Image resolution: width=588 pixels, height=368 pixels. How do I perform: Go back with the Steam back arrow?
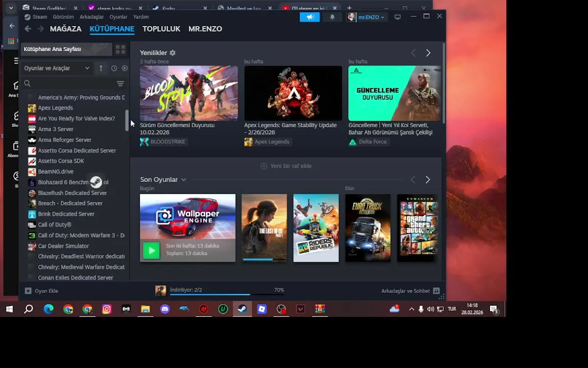point(28,29)
